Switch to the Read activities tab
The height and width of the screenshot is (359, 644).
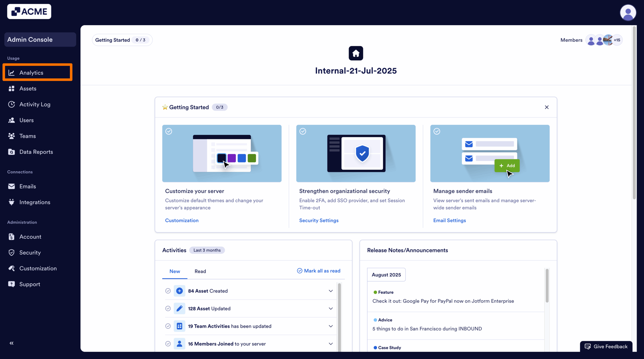pos(200,271)
